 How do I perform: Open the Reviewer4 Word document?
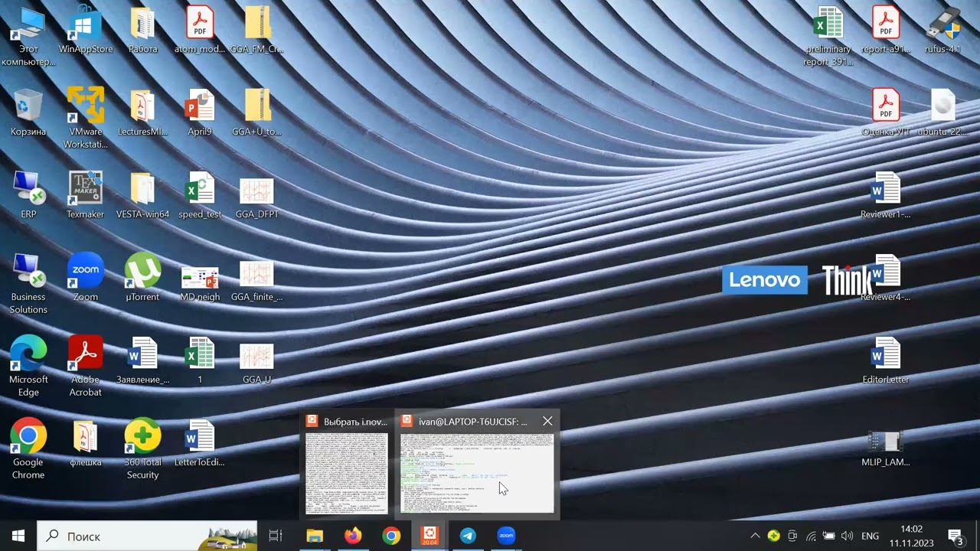[886, 279]
